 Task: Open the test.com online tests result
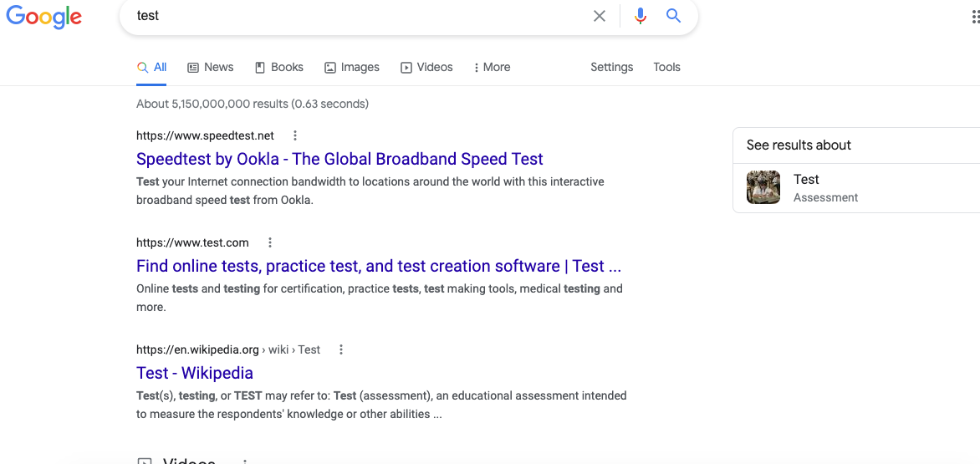click(378, 266)
